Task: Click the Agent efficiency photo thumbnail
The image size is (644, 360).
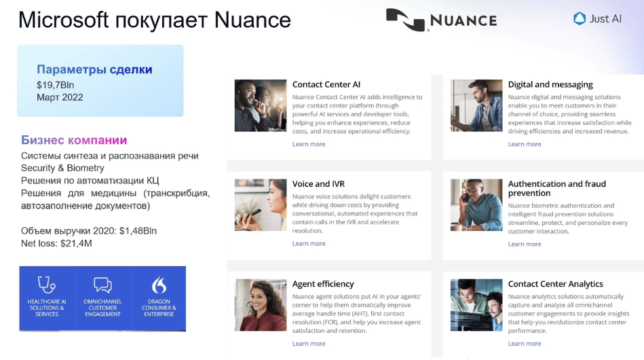Action: coord(261,305)
